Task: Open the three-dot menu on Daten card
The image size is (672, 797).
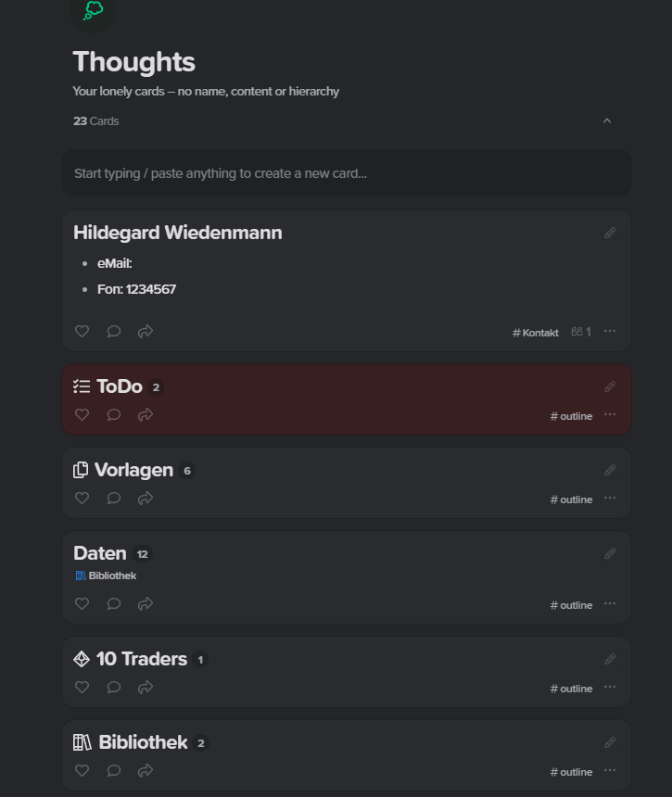Action: (610, 603)
